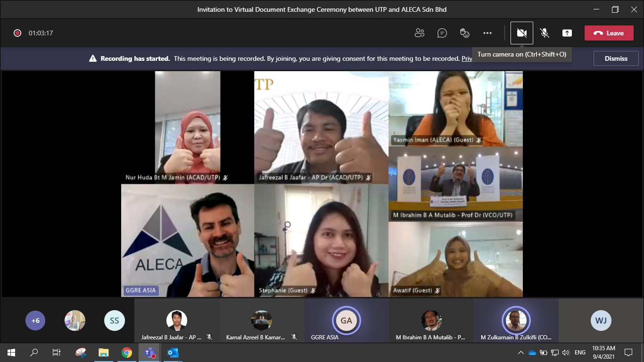This screenshot has width=644, height=362.
Task: Click the Microsoft Teams taskbar icon
Action: 150,353
